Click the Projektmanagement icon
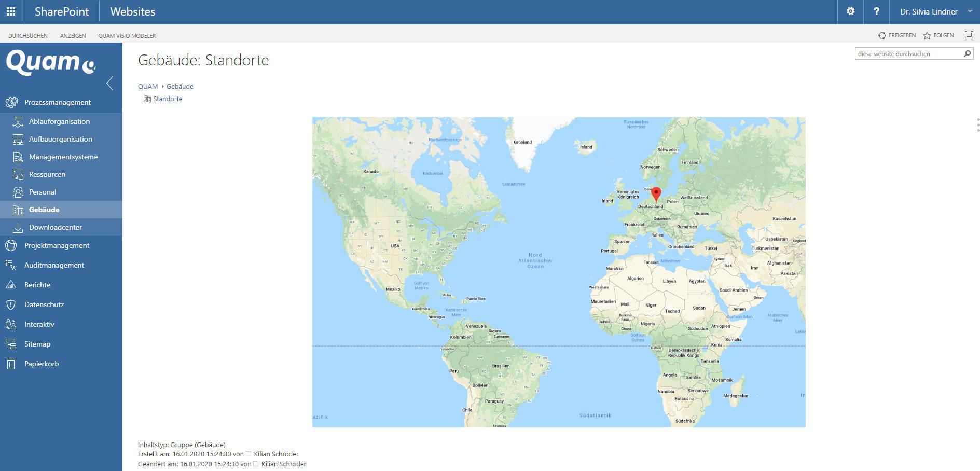980x471 pixels. 11,245
